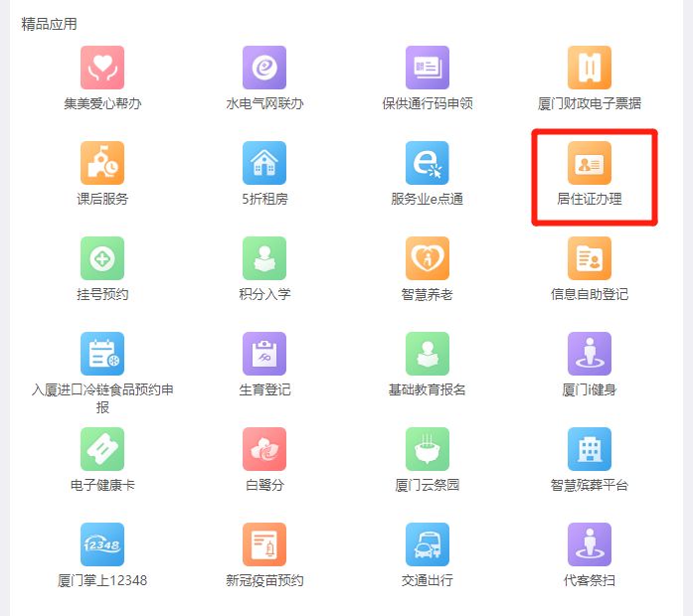Click the 积分入学 label text

pyautogui.click(x=264, y=294)
